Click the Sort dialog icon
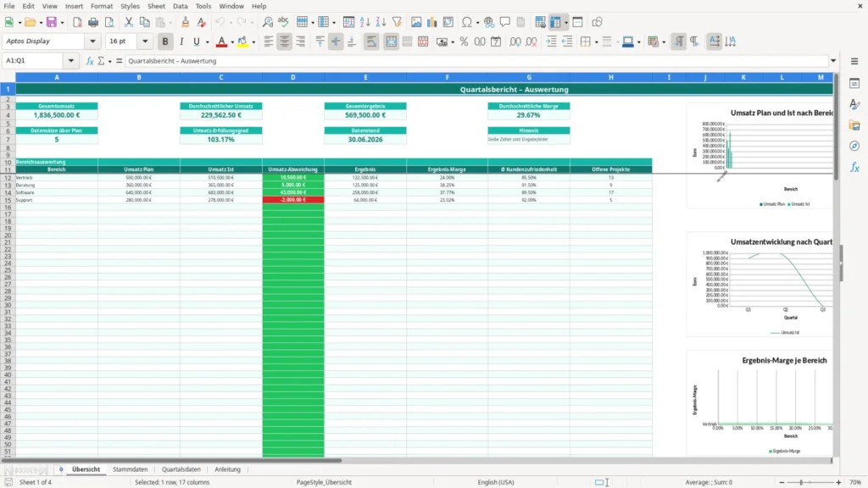Image resolution: width=868 pixels, height=488 pixels. 348,22
